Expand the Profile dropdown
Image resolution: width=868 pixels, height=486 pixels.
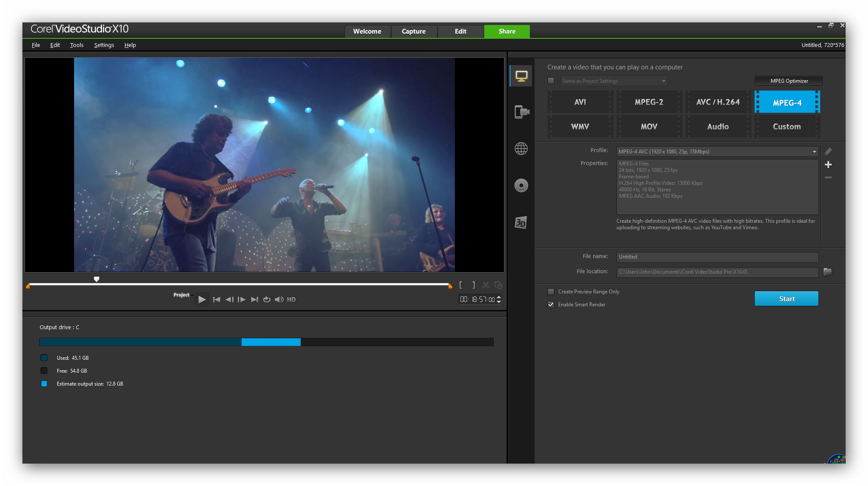pyautogui.click(x=814, y=152)
